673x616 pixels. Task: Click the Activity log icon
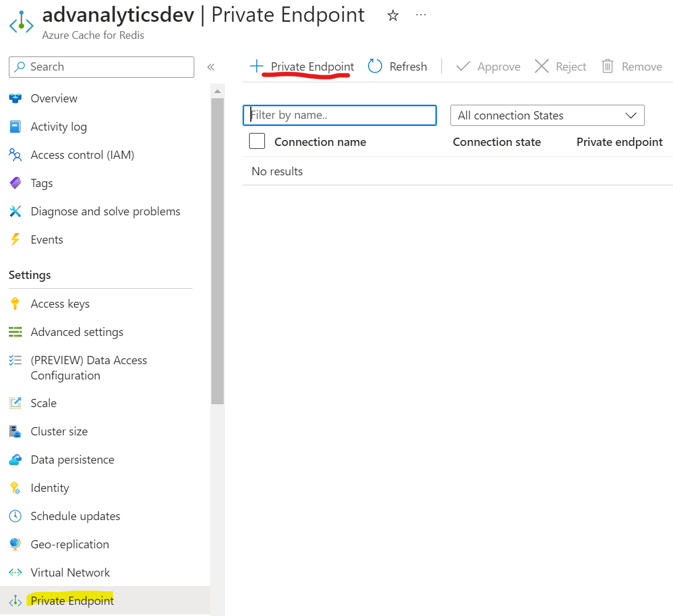point(15,126)
